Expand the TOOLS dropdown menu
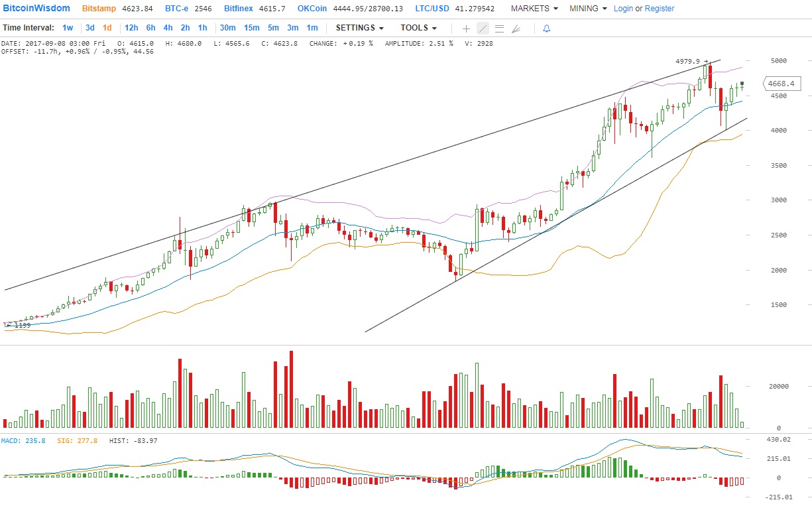 point(418,28)
